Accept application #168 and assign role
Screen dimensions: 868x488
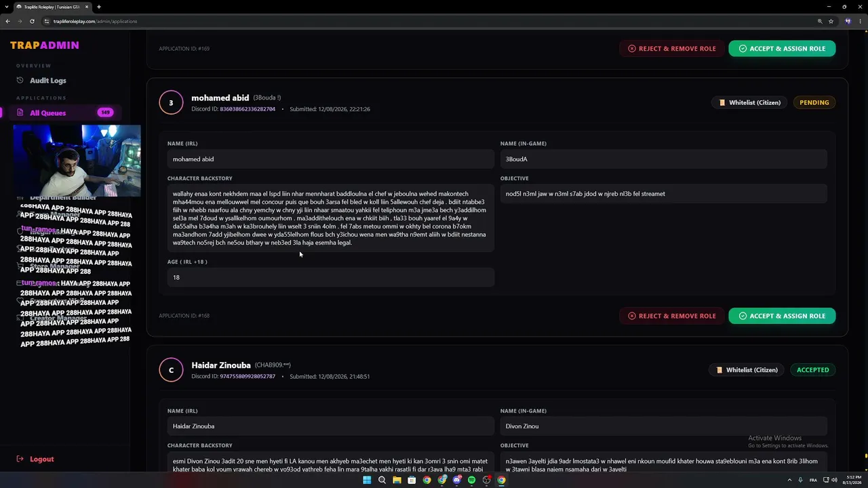coord(782,316)
